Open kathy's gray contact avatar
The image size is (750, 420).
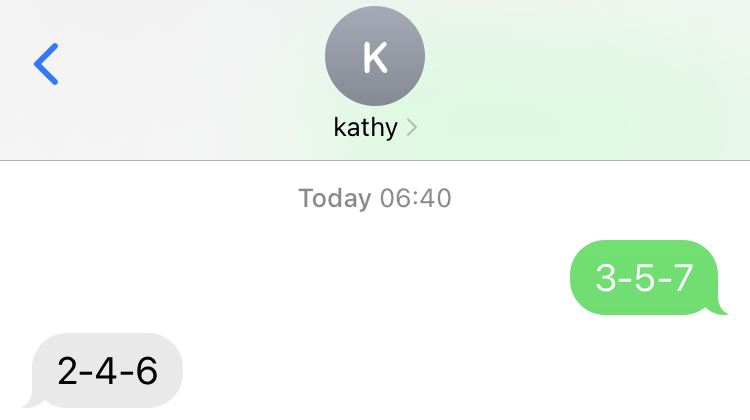375,56
